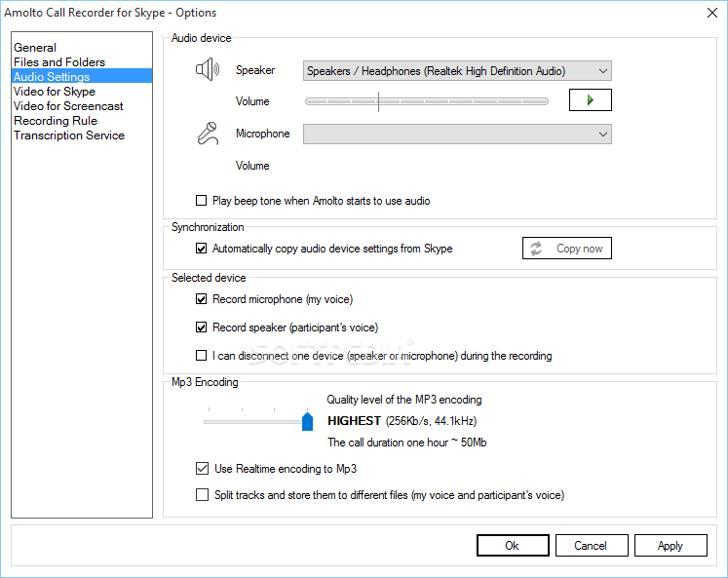The height and width of the screenshot is (578, 728).
Task: Open the Microphone device dropdown
Action: pos(457,135)
